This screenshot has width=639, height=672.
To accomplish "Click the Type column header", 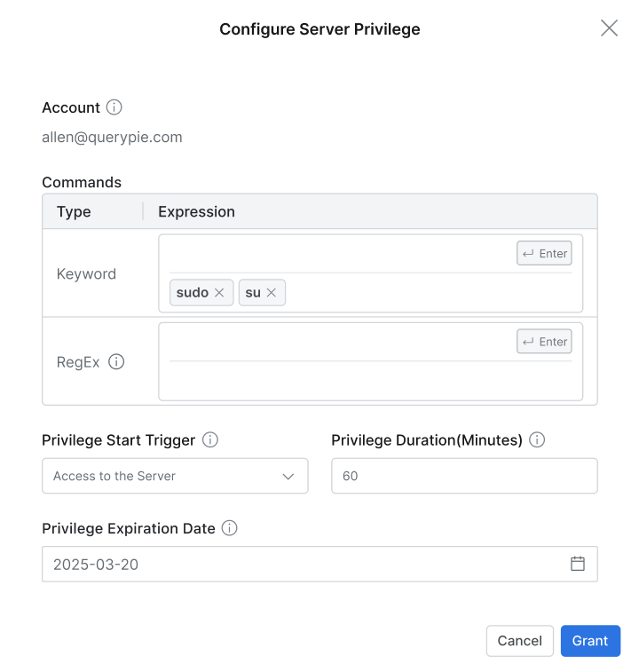I will click(74, 211).
